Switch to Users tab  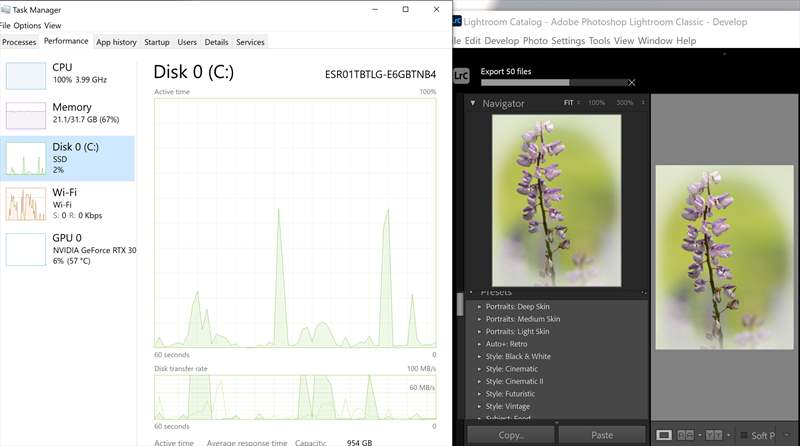point(187,42)
